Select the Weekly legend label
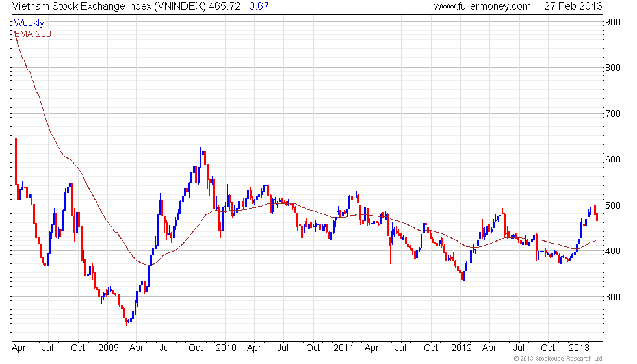This screenshot has height=364, width=637. 29,23
